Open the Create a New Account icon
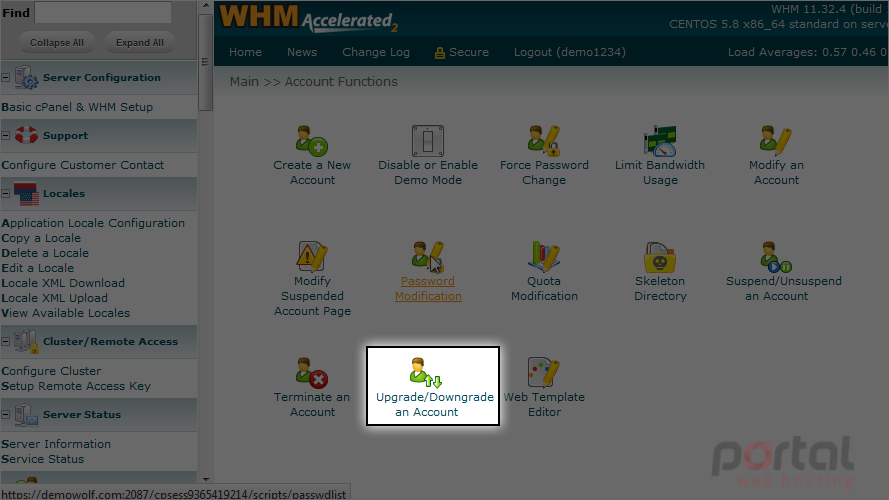The width and height of the screenshot is (889, 500). 312,140
